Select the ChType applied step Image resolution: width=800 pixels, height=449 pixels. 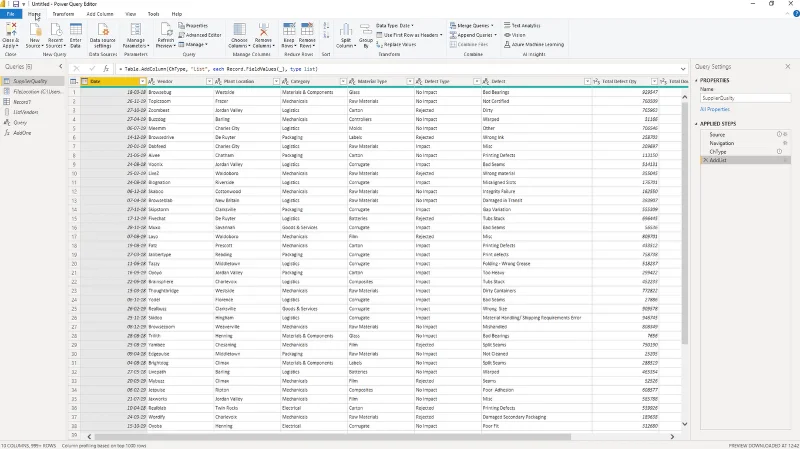[745, 152]
